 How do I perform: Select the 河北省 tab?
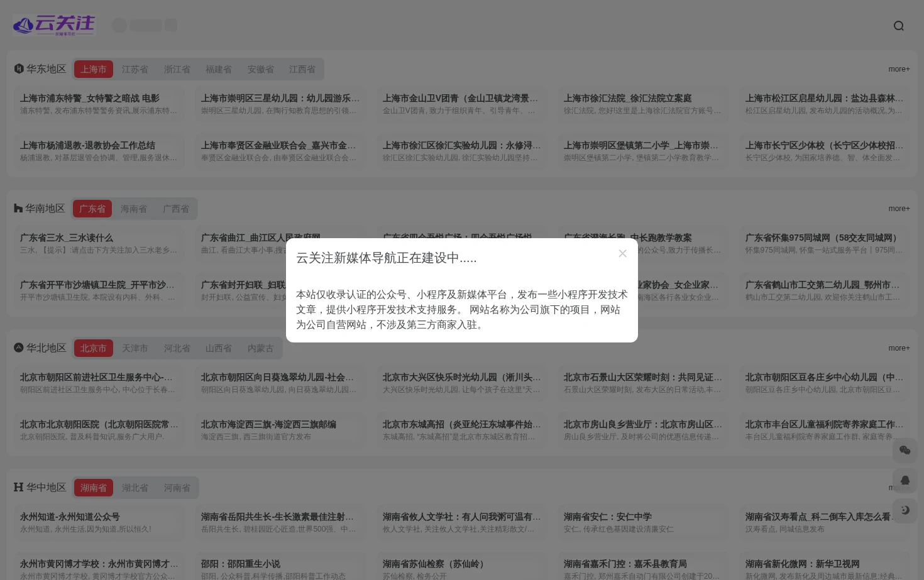tap(177, 348)
